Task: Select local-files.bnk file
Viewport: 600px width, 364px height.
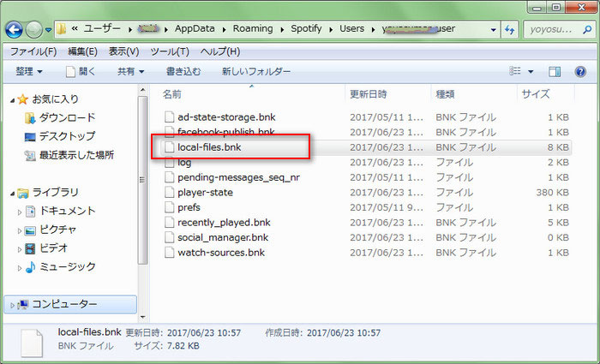Action: click(209, 147)
